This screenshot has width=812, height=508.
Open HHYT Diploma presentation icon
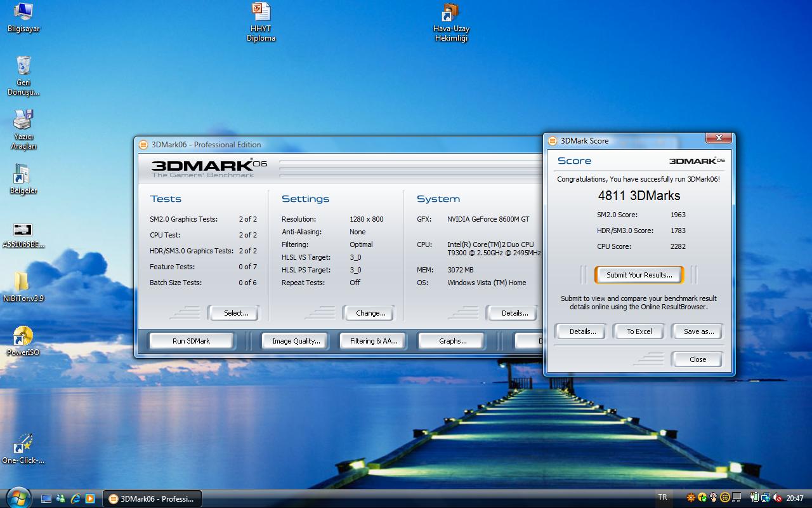click(x=261, y=22)
